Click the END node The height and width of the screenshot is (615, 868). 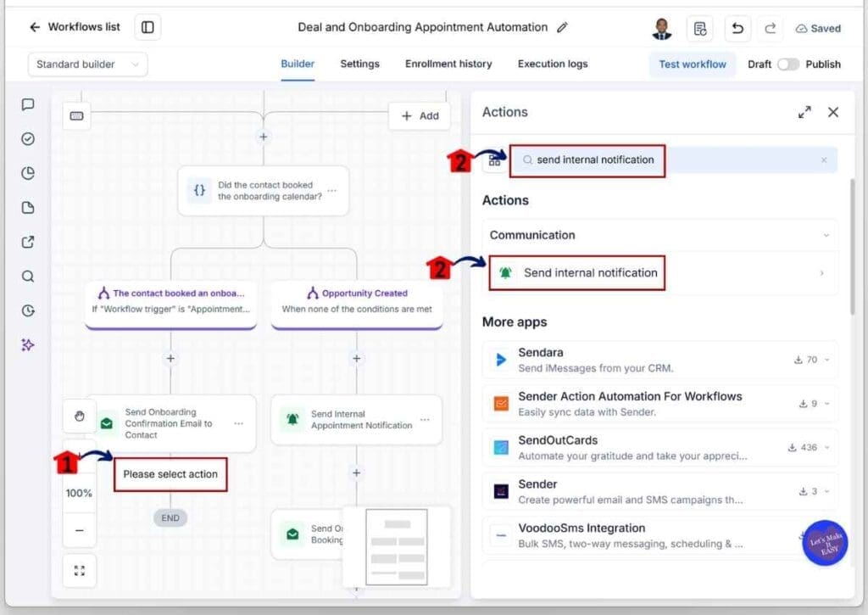point(170,518)
